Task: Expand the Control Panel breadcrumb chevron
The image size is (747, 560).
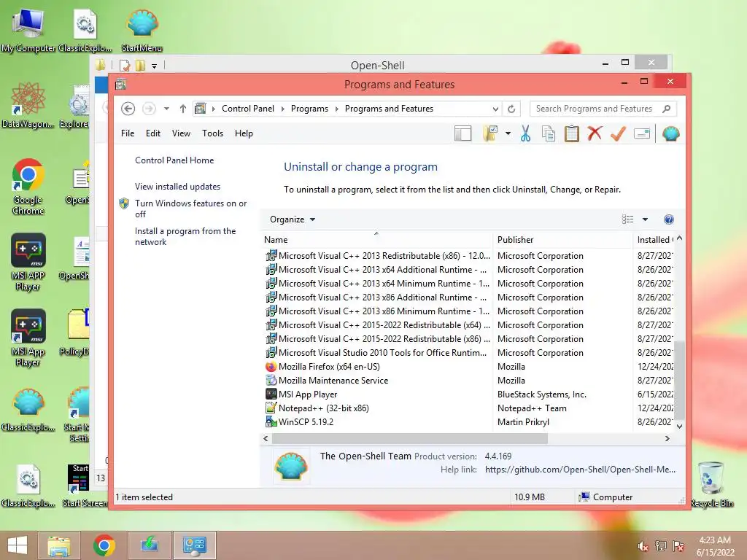Action: click(x=282, y=109)
